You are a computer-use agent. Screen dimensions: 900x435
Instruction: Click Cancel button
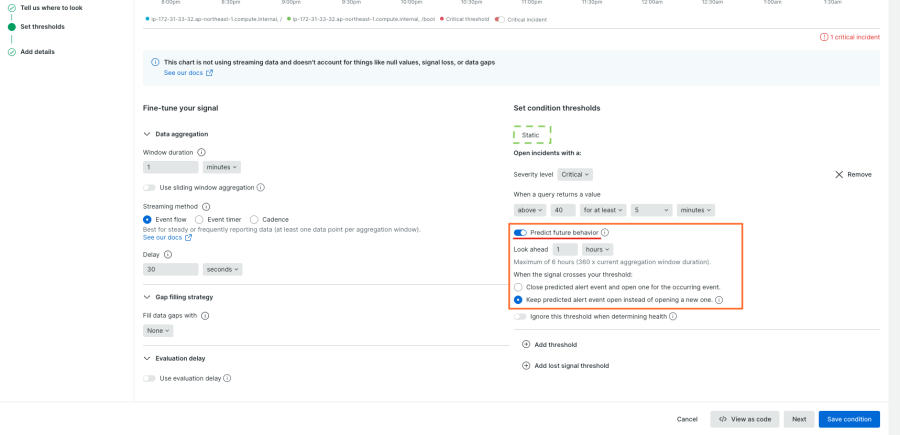[687, 419]
